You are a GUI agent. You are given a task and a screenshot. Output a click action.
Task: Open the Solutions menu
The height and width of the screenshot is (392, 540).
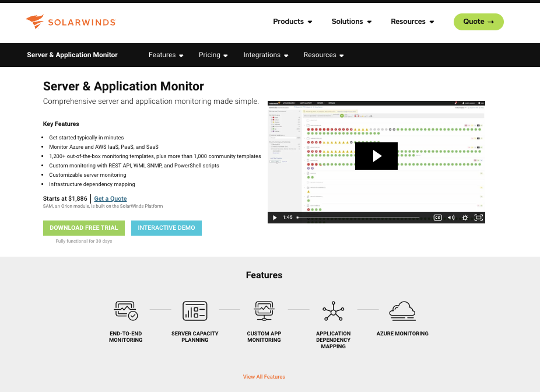(351, 22)
